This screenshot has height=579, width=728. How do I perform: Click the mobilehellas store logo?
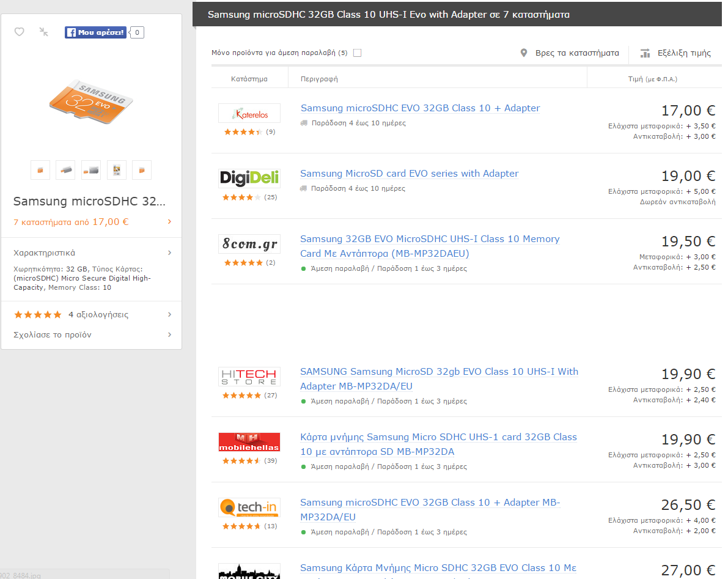249,442
